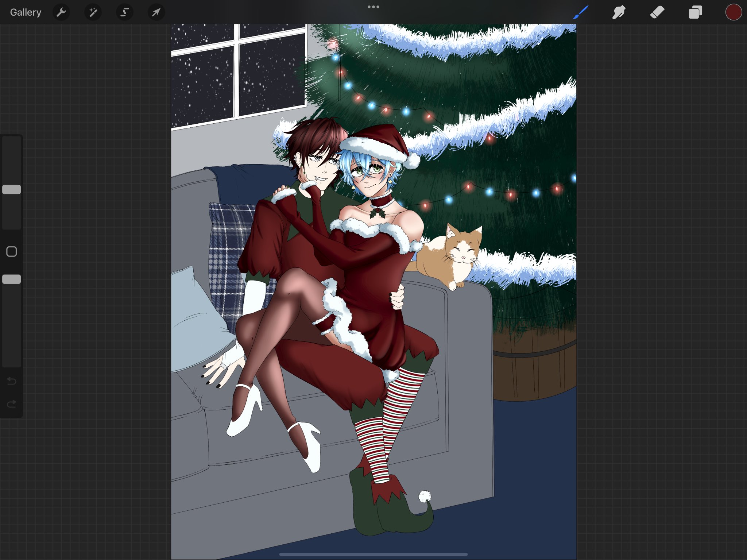Tap the home indicator bar at bottom
The height and width of the screenshot is (560, 747).
pyautogui.click(x=373, y=554)
